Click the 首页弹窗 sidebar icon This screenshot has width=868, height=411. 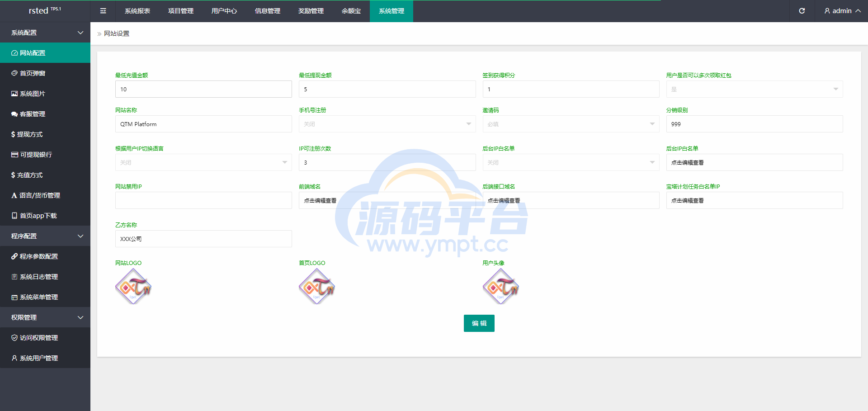pos(14,73)
